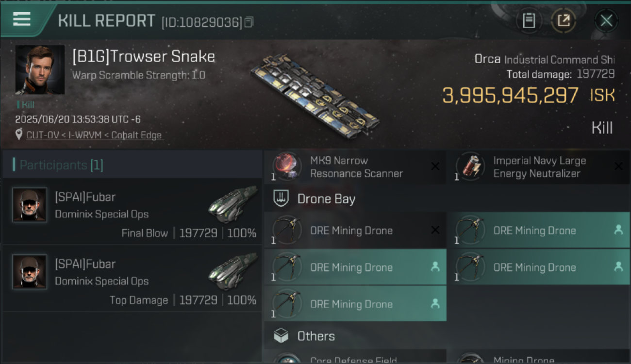Select MK9 Narrow Resonance Scanner icon
The image size is (631, 364).
point(287,166)
